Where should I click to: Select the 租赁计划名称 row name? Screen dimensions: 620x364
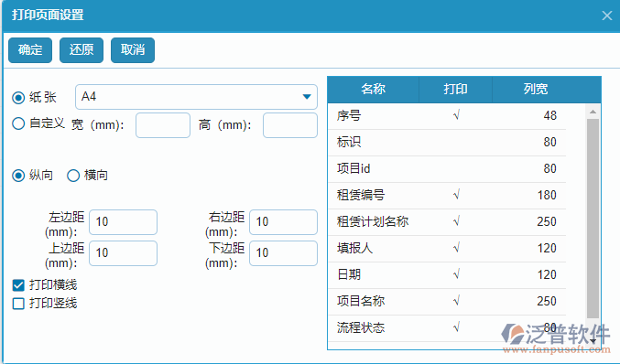click(x=373, y=221)
